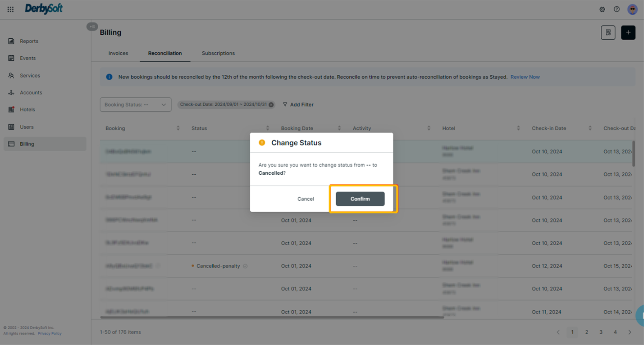Click the Billing sidebar icon
644x345 pixels.
(x=11, y=144)
